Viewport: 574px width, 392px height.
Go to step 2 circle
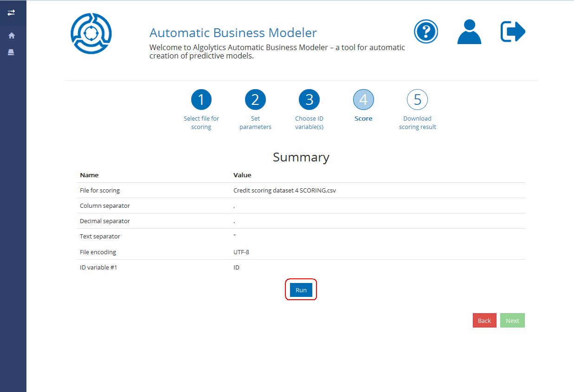click(x=255, y=99)
